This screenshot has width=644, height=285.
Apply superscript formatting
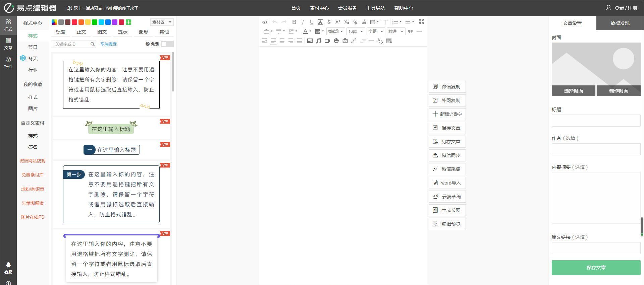coord(338,22)
